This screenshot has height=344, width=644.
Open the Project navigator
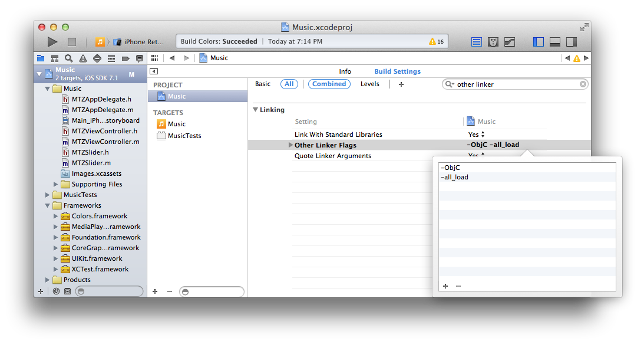[x=41, y=58]
